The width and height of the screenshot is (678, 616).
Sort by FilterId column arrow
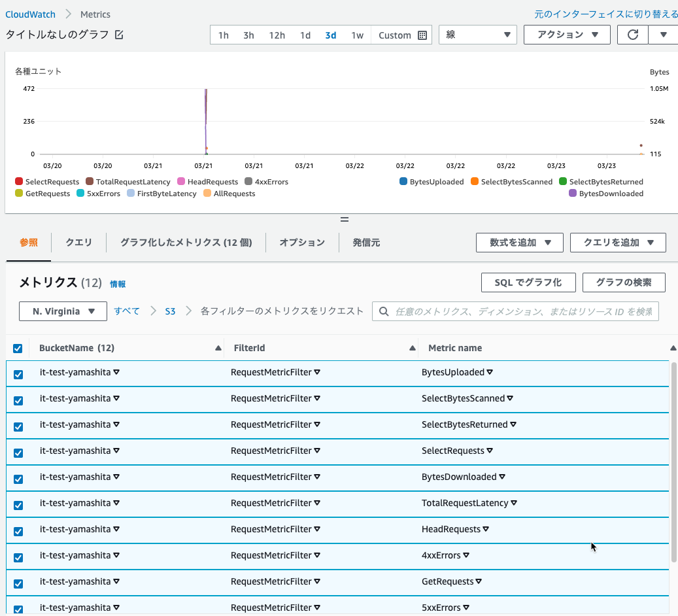click(413, 348)
